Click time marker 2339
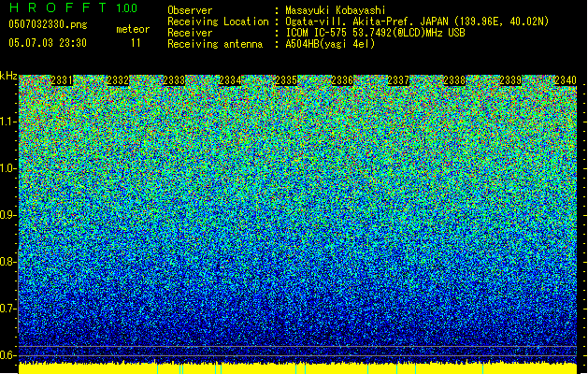588x374 pixels. (x=510, y=80)
